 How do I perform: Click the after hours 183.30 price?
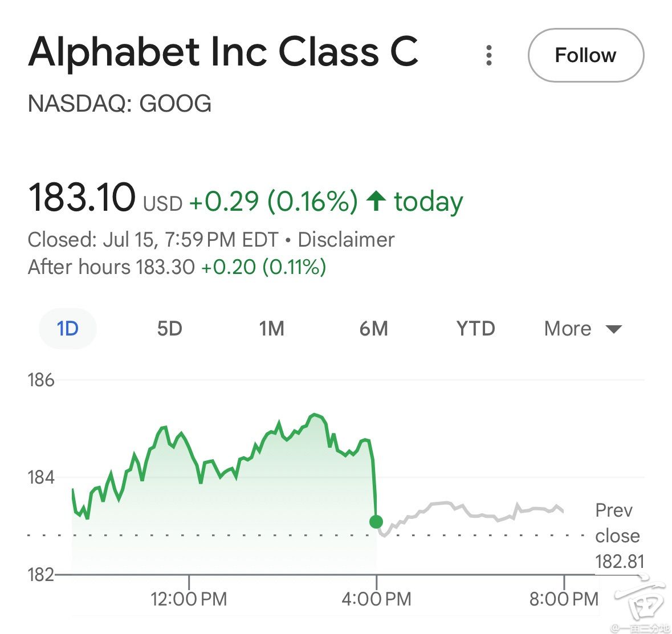point(165,267)
